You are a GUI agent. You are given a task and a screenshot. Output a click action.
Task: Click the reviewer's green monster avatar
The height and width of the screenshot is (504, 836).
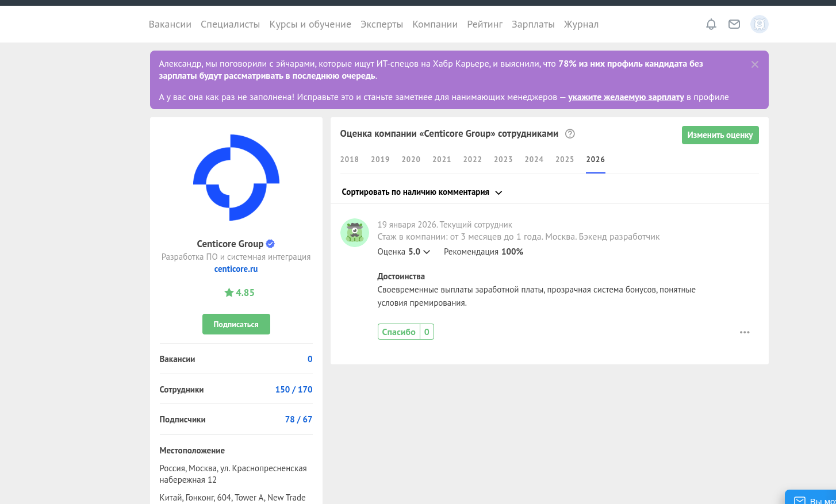click(x=355, y=233)
